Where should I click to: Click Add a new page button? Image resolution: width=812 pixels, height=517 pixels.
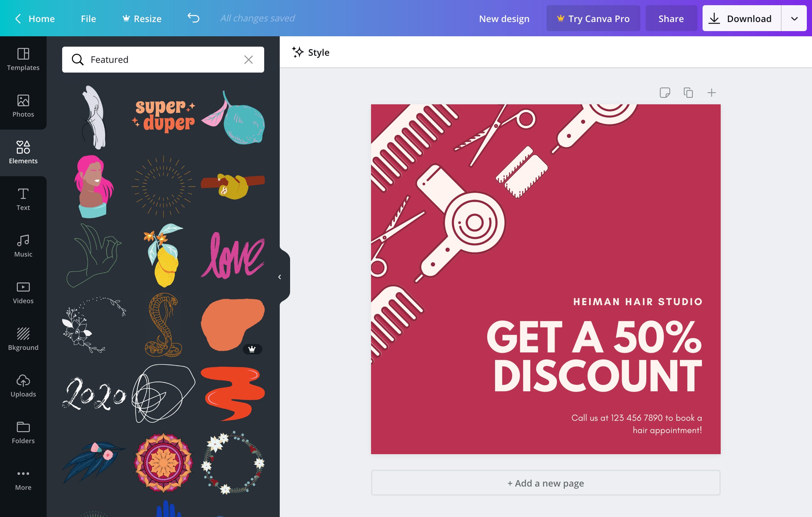coord(546,483)
